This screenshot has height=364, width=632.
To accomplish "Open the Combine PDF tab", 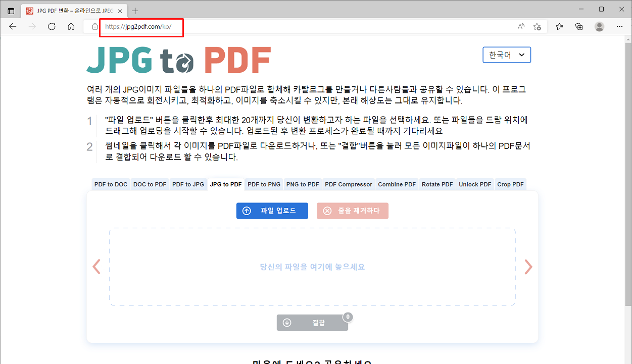I will click(x=397, y=184).
